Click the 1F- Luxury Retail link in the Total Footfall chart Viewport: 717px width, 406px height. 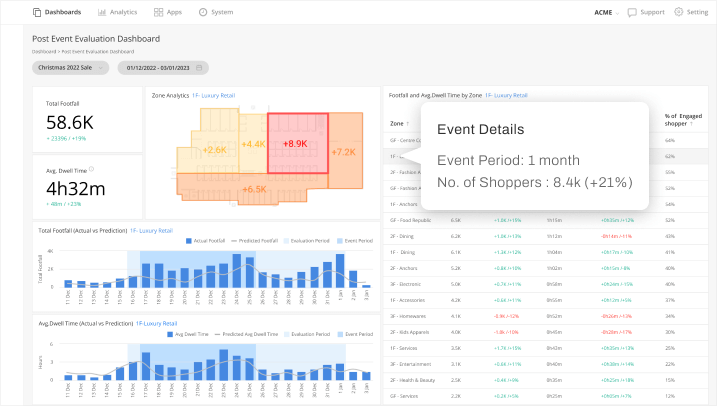click(151, 231)
